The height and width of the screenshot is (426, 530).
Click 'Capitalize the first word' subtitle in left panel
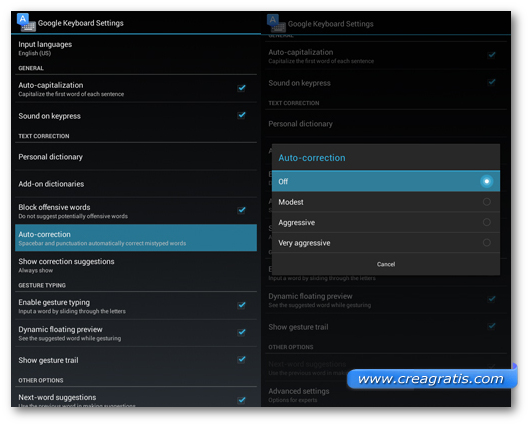[x=71, y=94]
